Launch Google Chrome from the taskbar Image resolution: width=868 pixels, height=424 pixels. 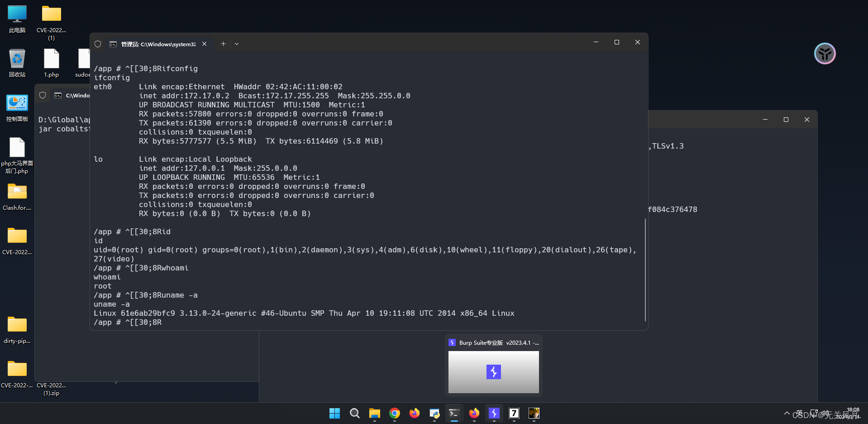(x=395, y=413)
